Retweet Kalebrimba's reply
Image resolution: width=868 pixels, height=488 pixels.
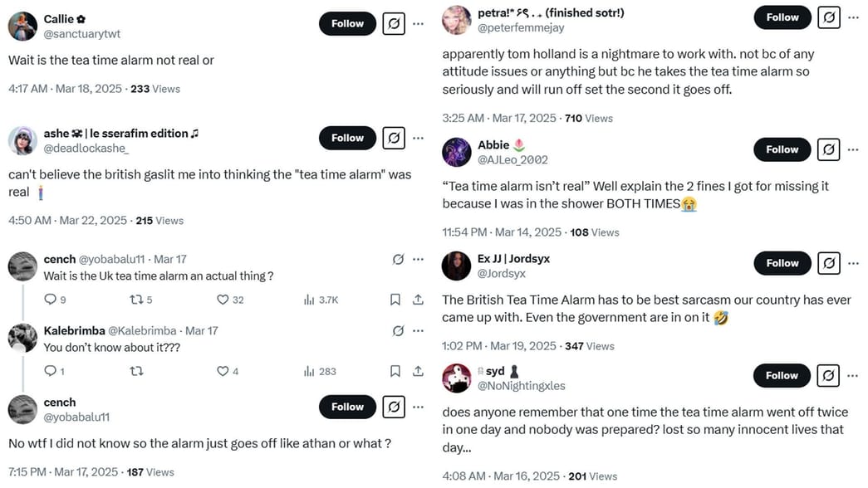coord(135,371)
